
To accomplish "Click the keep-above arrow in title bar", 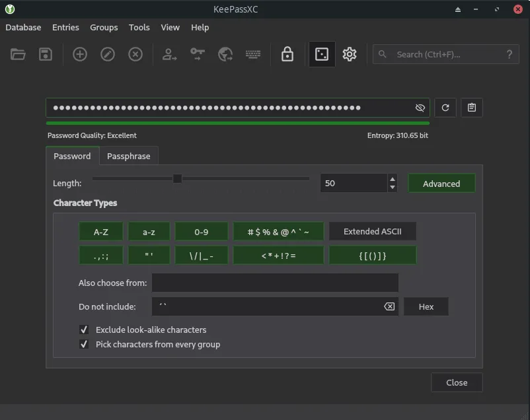I will pos(458,9).
